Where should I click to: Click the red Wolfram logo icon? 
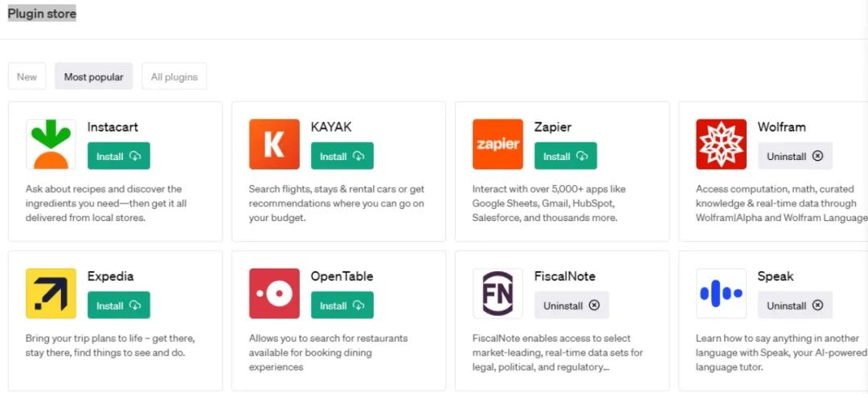(721, 145)
